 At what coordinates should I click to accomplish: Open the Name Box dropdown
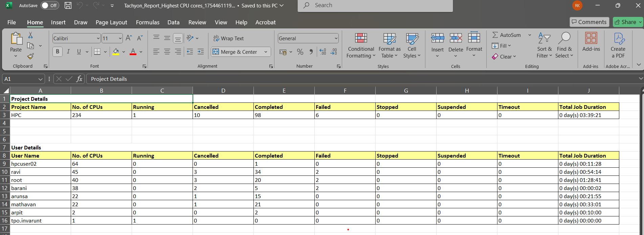[x=41, y=79]
